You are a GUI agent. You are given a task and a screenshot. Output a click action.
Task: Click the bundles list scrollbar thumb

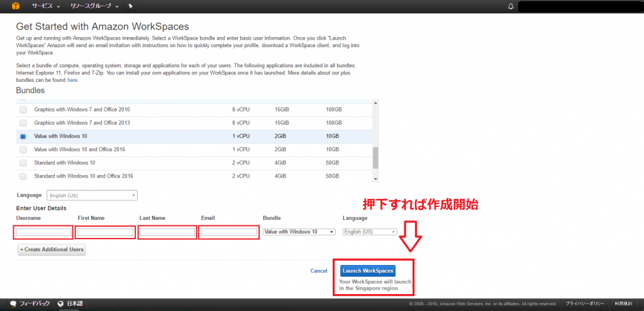[x=375, y=158]
